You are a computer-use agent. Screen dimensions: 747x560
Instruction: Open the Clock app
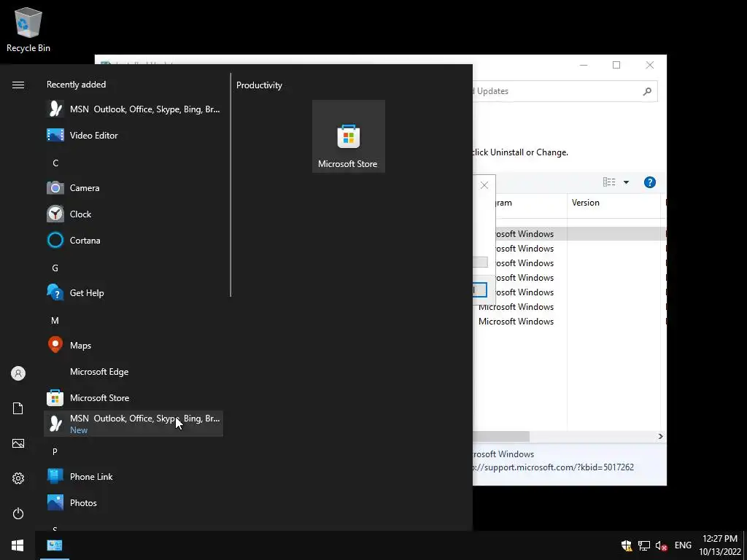tap(133, 214)
